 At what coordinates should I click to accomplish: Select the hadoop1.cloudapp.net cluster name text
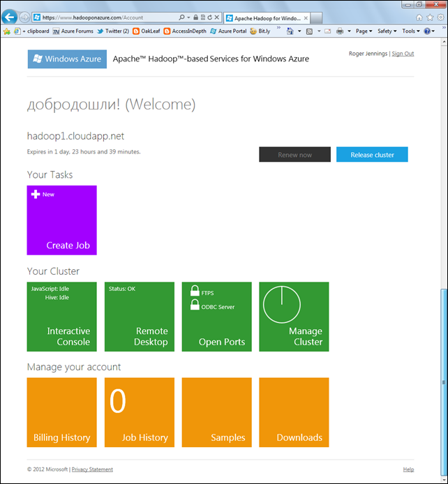[x=75, y=136]
